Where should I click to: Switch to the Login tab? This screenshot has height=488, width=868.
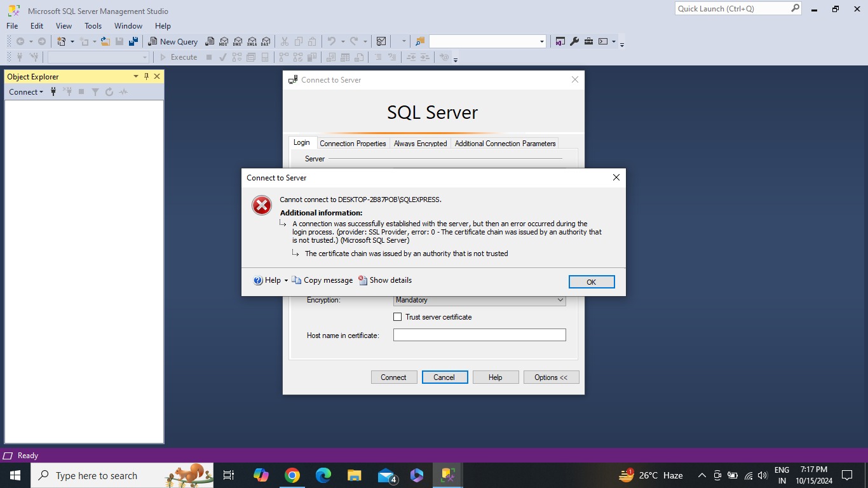(x=302, y=143)
